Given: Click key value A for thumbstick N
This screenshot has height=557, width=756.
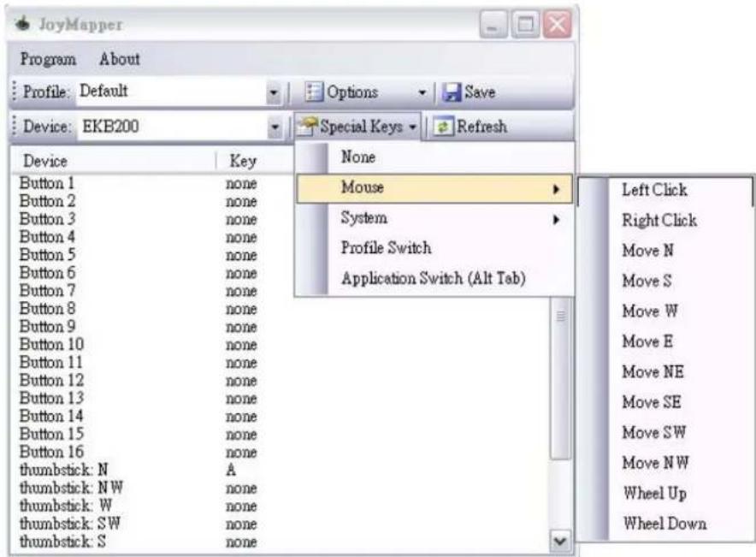Looking at the screenshot, I should point(231,470).
